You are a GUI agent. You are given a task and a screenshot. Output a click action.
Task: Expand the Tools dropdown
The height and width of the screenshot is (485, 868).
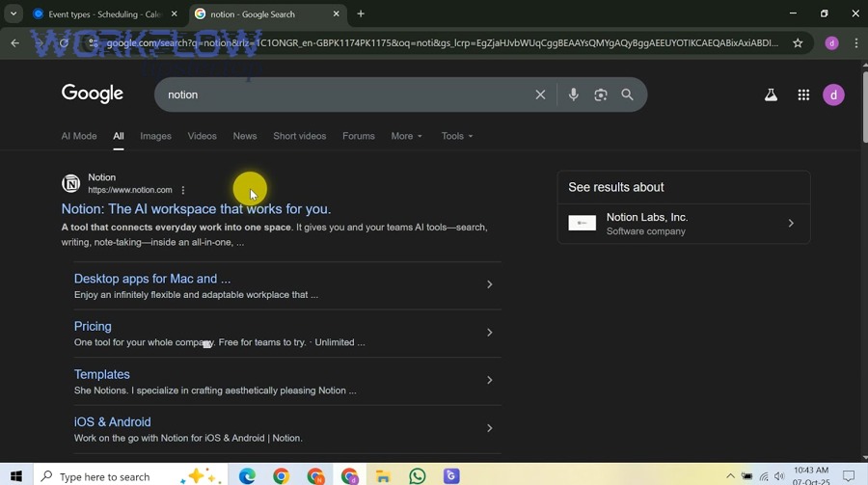[x=457, y=136]
